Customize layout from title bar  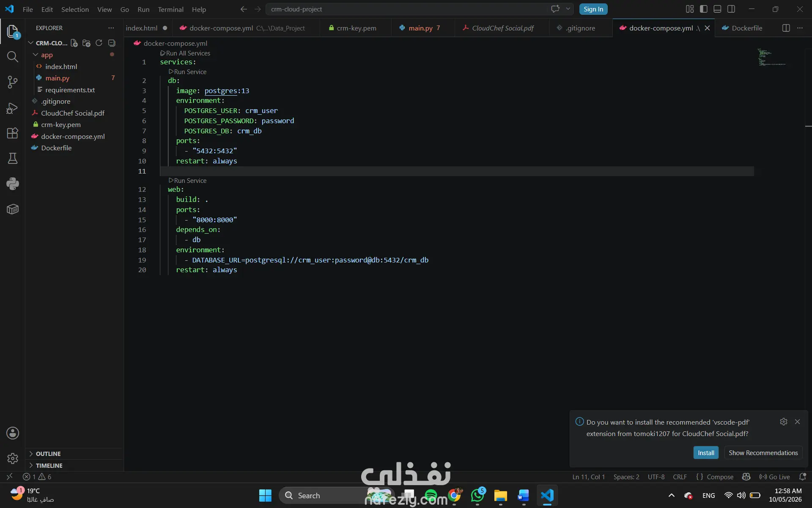(690, 9)
